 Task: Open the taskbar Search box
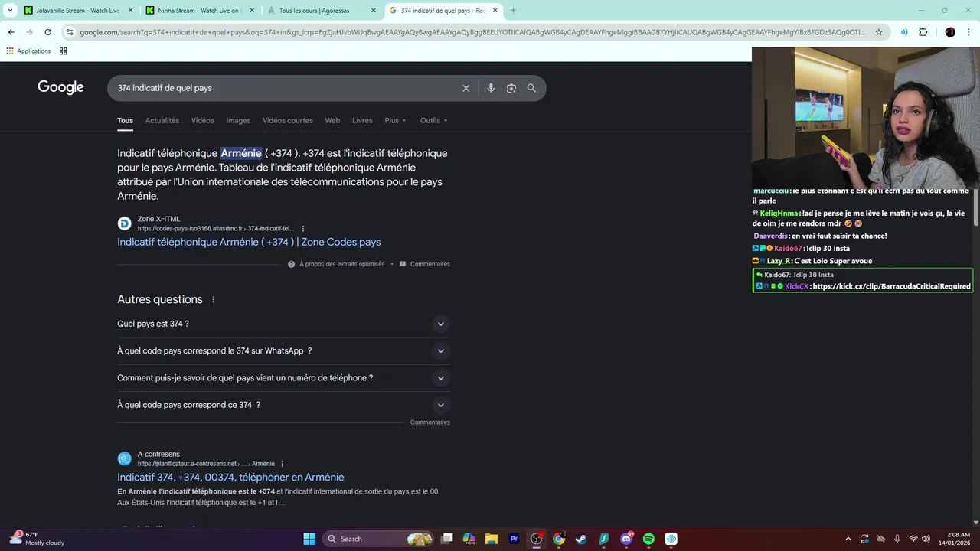379,539
